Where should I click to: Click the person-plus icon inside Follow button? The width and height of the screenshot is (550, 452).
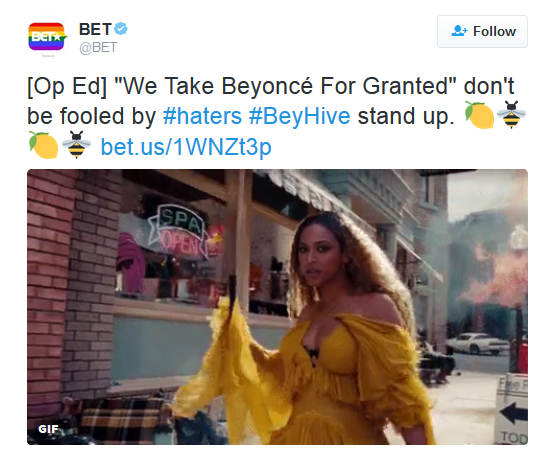click(x=459, y=31)
